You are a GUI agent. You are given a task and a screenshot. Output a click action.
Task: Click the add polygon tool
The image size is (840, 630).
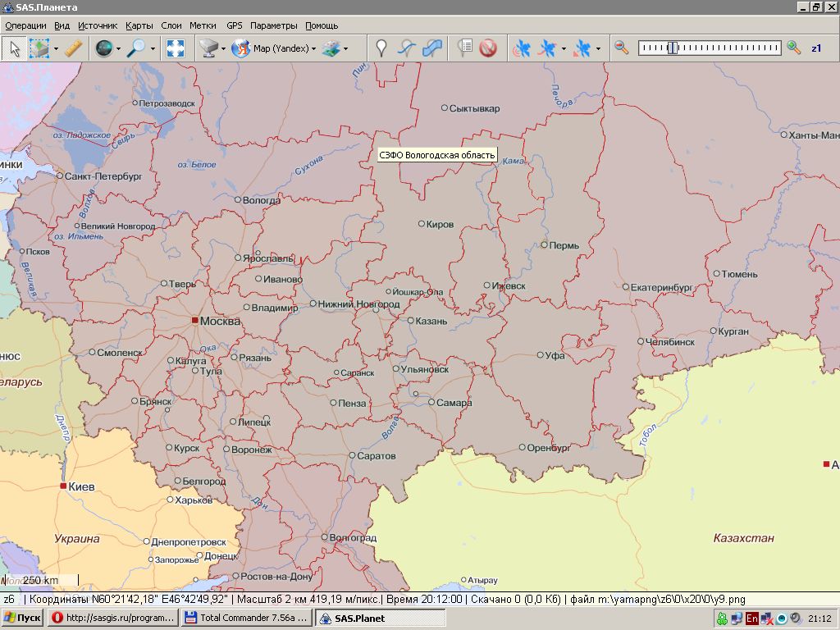(x=432, y=48)
